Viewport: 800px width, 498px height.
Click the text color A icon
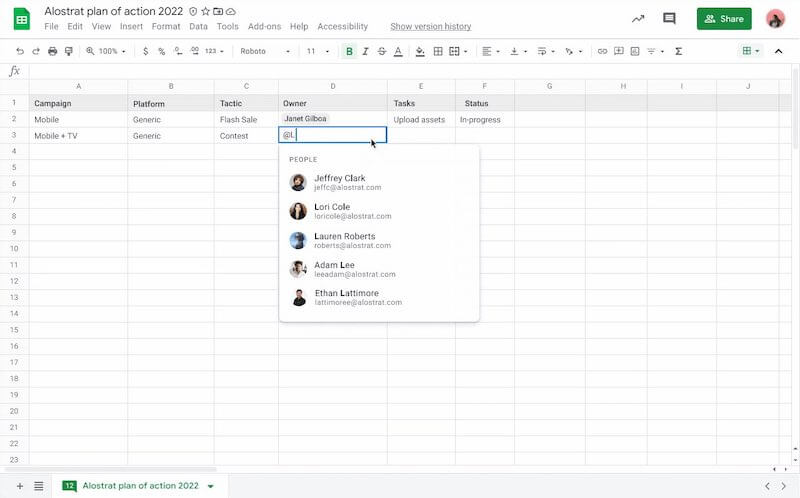398,51
